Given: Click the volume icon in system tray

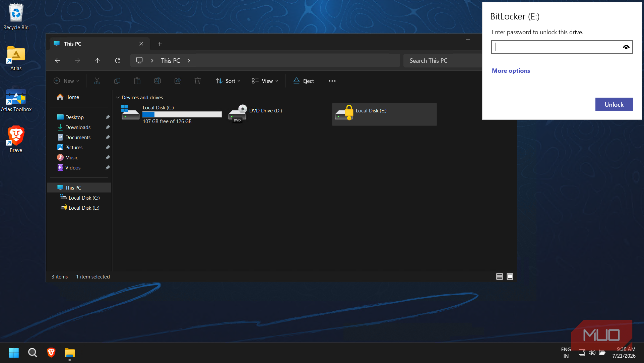Looking at the screenshot, I should click(592, 353).
